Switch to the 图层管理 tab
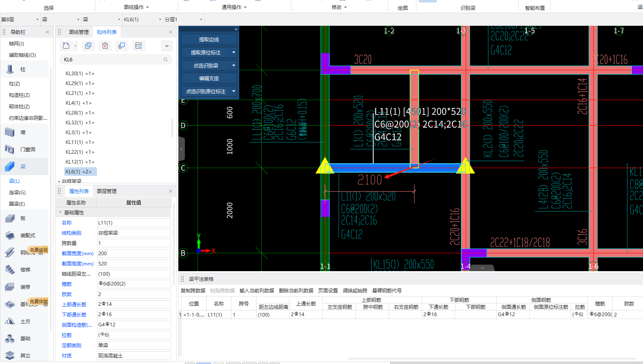The image size is (643, 364). 107,191
